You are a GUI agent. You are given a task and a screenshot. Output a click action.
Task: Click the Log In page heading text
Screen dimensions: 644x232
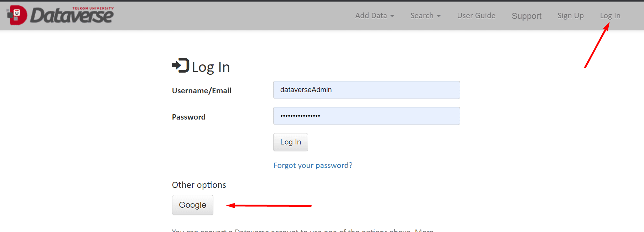[x=211, y=67]
